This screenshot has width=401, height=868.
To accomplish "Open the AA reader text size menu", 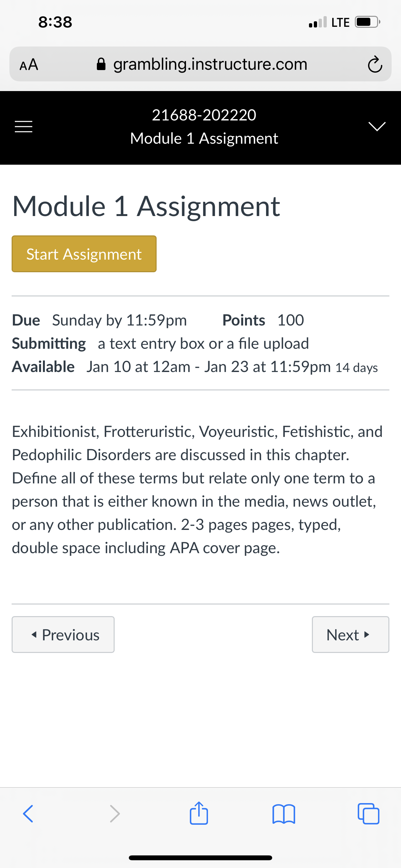I will [x=29, y=64].
